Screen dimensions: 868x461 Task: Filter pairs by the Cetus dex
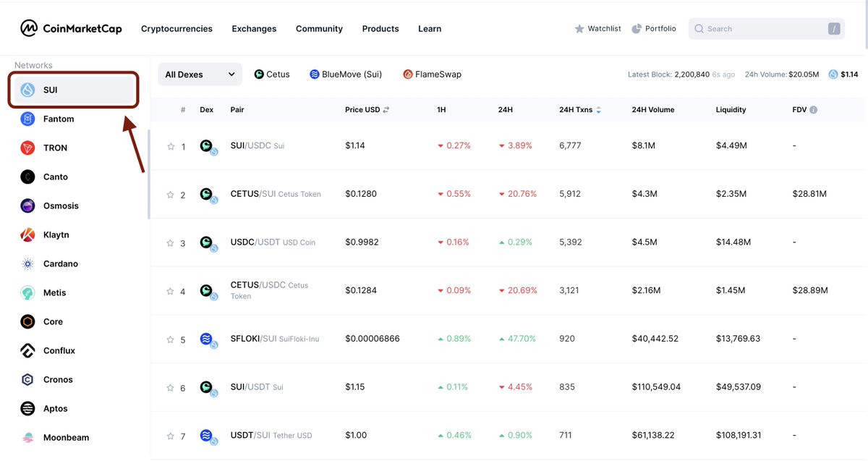(x=271, y=74)
